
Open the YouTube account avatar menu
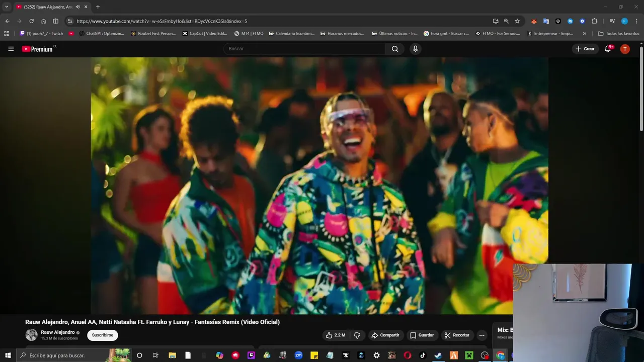(x=625, y=49)
